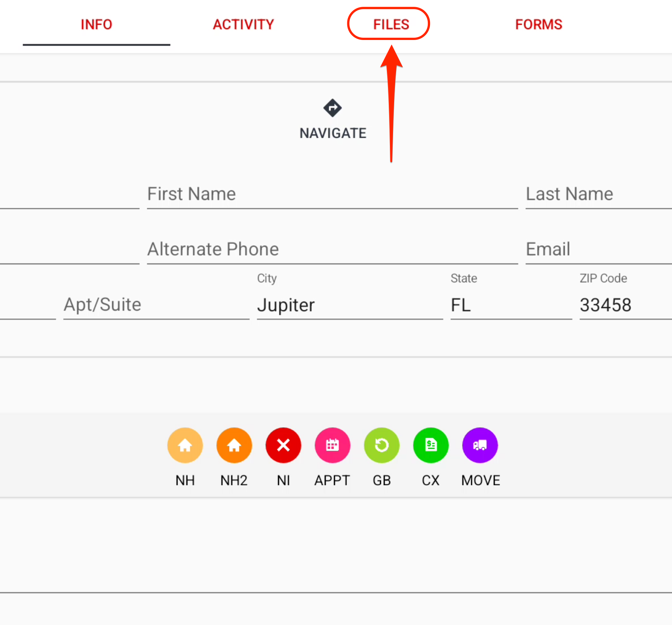
Task: Click the First Name field
Action: tap(332, 194)
